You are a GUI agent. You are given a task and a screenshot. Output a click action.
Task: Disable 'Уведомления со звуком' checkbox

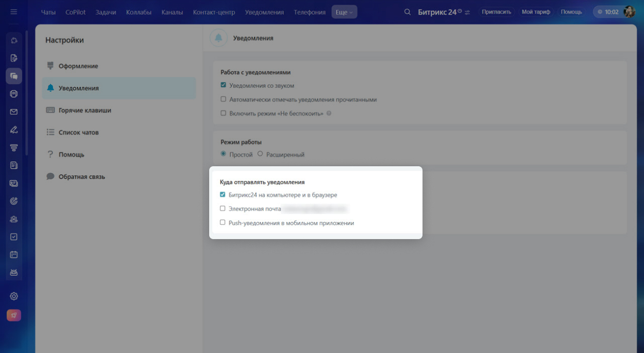point(223,85)
